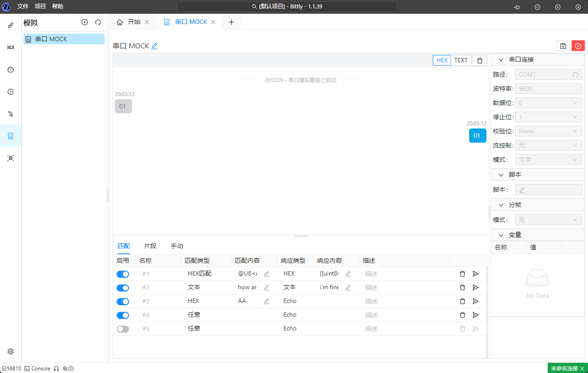This screenshot has height=373, width=588.
Task: Disable rule #1 with its toggle switch
Action: pos(123,274)
